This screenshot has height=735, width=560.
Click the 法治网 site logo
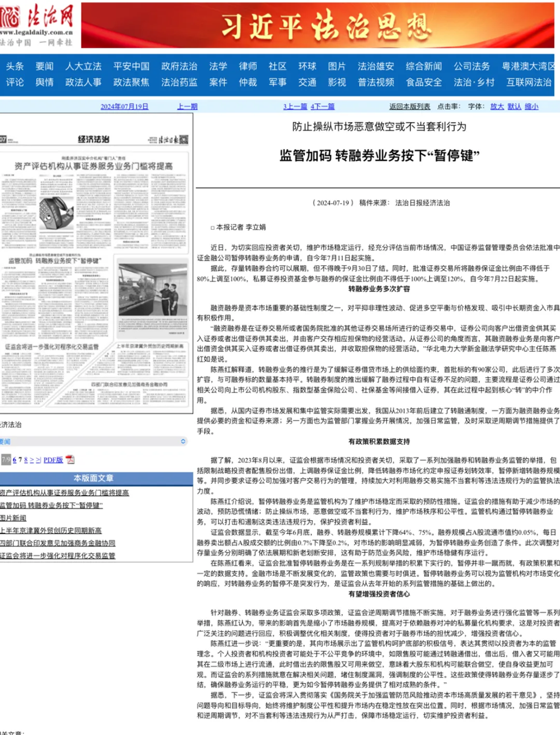(x=37, y=25)
